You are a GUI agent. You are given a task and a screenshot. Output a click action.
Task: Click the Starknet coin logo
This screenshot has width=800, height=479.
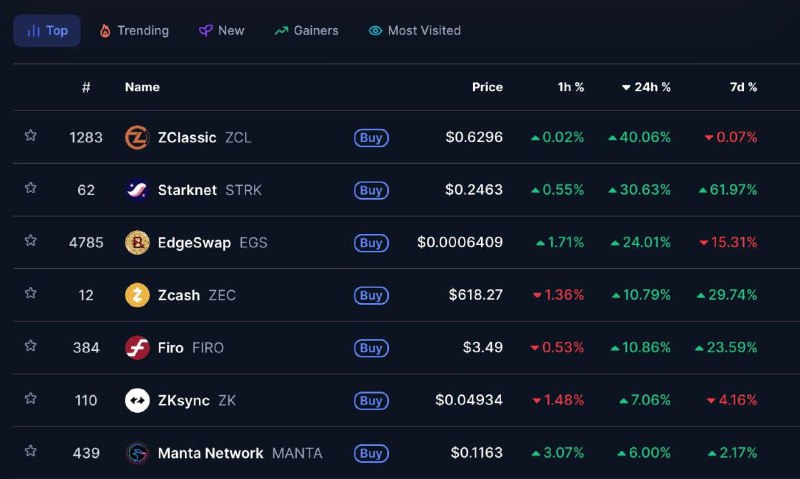[x=137, y=190]
